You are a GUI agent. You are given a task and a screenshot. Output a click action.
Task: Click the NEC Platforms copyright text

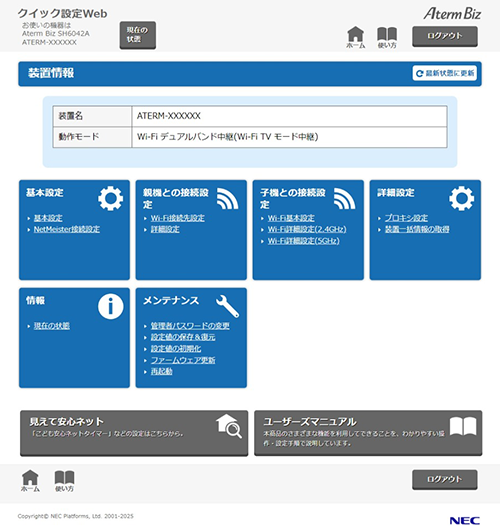coord(75,516)
